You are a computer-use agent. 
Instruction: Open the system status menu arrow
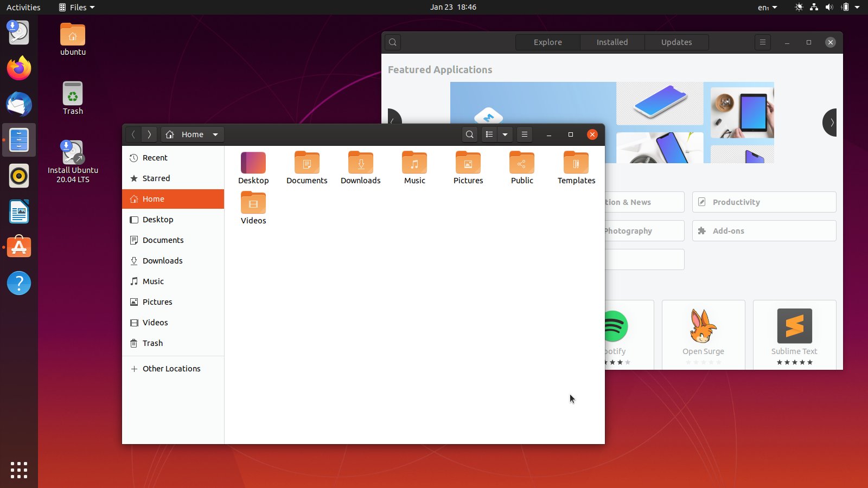(857, 7)
